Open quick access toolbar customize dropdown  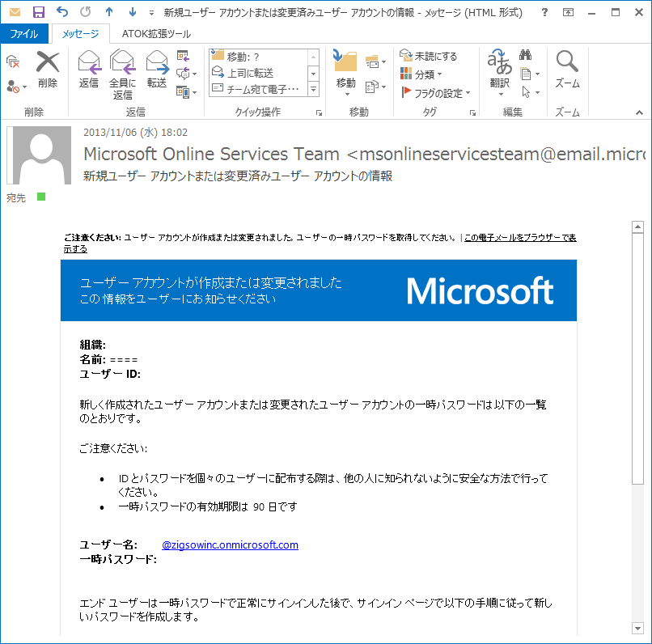tap(151, 13)
